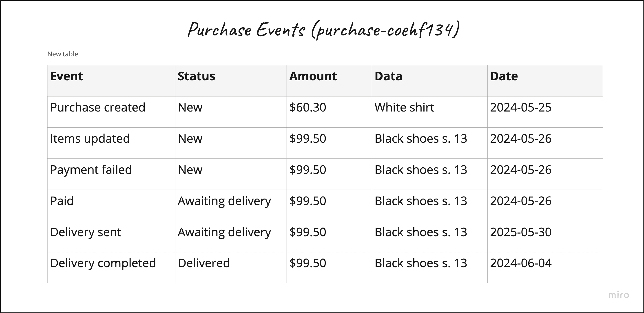Select the Data column header
Viewport: 644px width, 313px height.
[429, 81]
